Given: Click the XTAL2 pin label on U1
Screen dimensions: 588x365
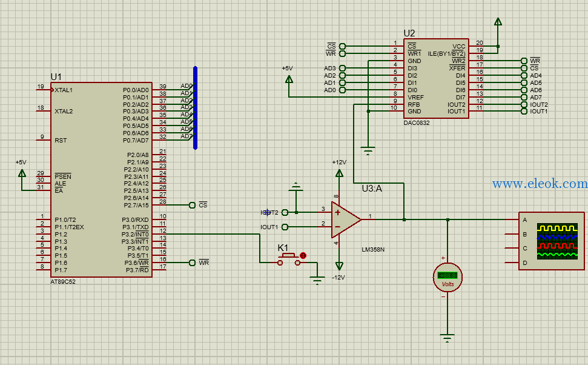Looking at the screenshot, I should coord(64,111).
